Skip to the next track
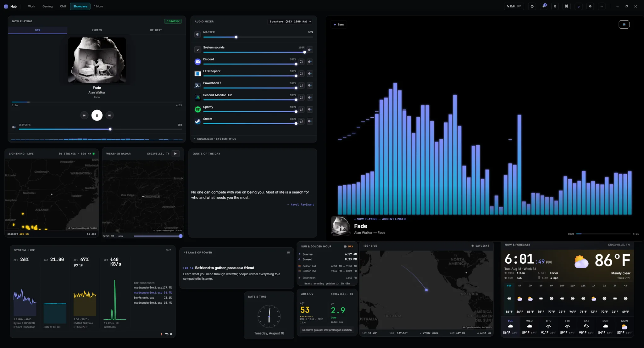This screenshot has width=644, height=348. tap(109, 115)
